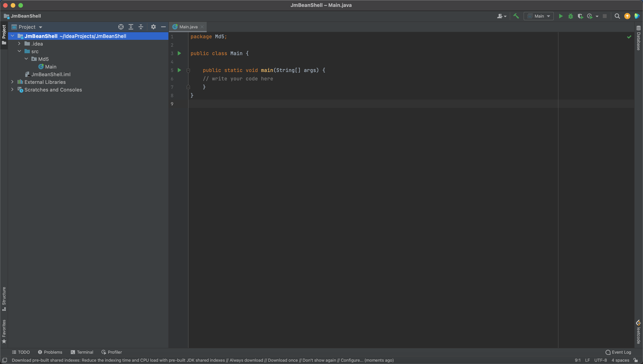Toggle the Project side tool button

click(4, 35)
